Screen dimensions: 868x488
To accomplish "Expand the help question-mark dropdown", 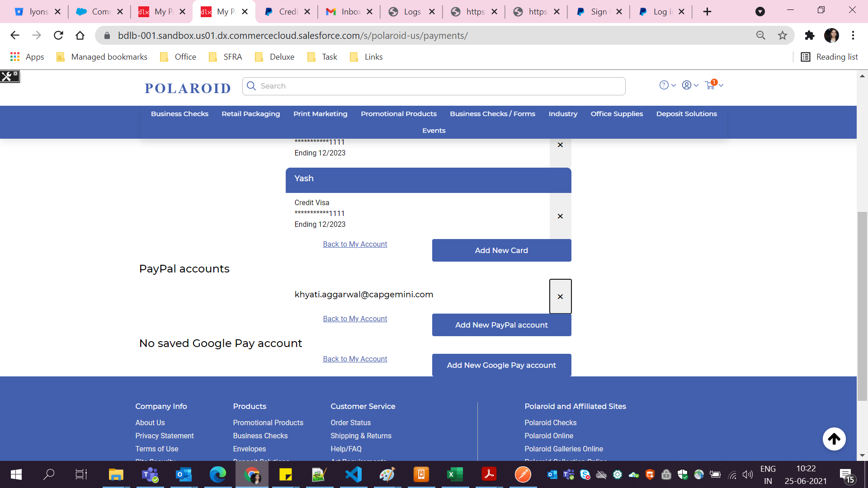I will (x=664, y=85).
